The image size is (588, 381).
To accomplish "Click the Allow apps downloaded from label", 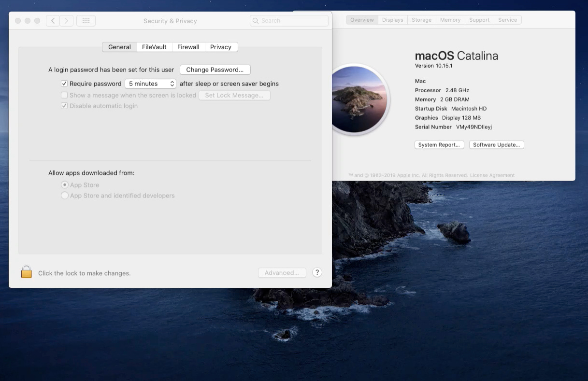I will [x=91, y=173].
